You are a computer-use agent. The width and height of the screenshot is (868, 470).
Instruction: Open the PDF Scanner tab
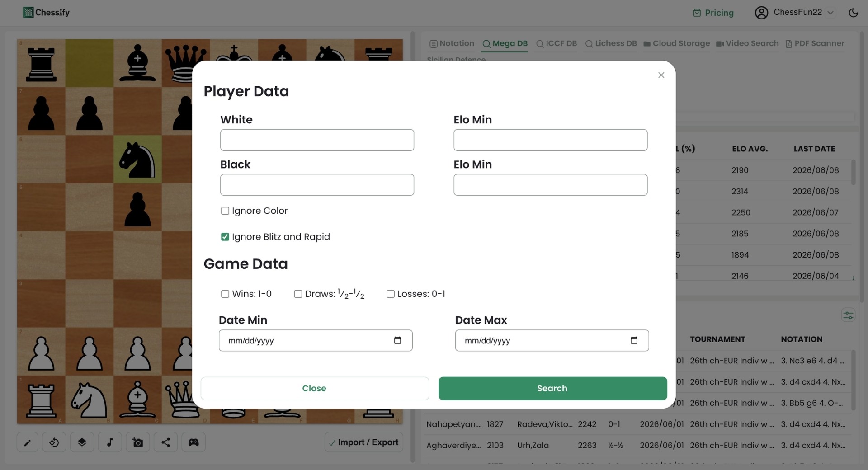(x=815, y=43)
